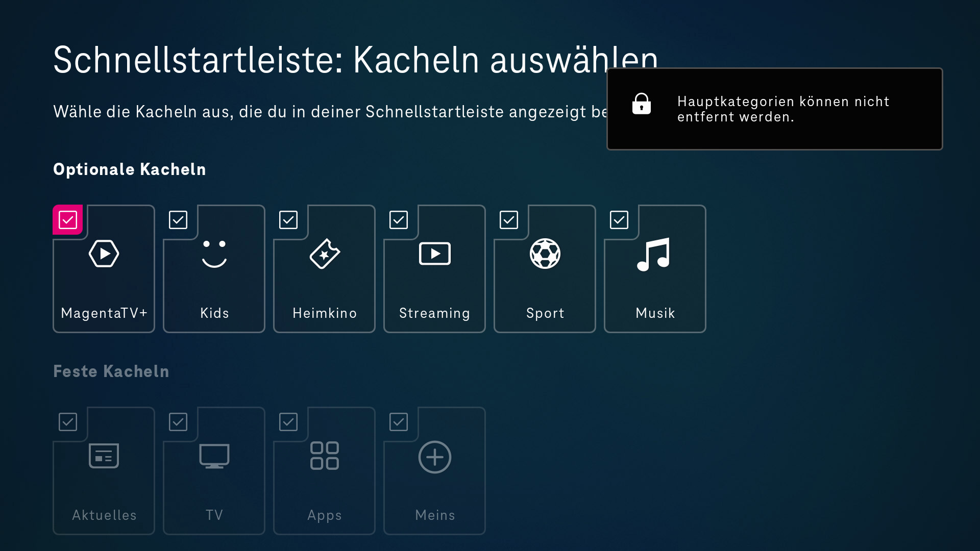Uncheck the highlighted MagentaTV+ checkbox
Viewport: 980px width, 551px height.
point(68,220)
